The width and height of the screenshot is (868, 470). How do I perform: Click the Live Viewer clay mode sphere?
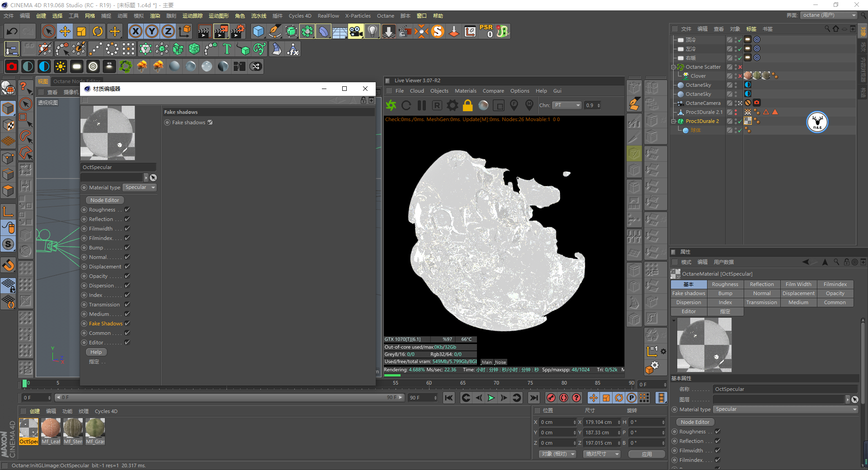click(x=483, y=105)
